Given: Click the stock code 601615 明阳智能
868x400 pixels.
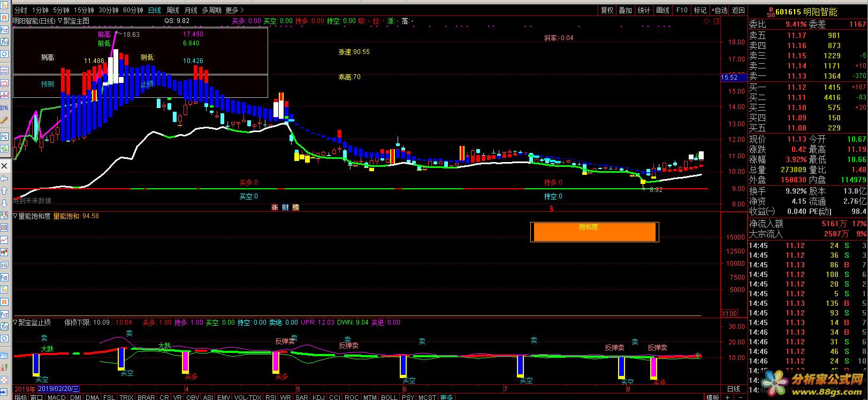Looking at the screenshot, I should tap(806, 12).
